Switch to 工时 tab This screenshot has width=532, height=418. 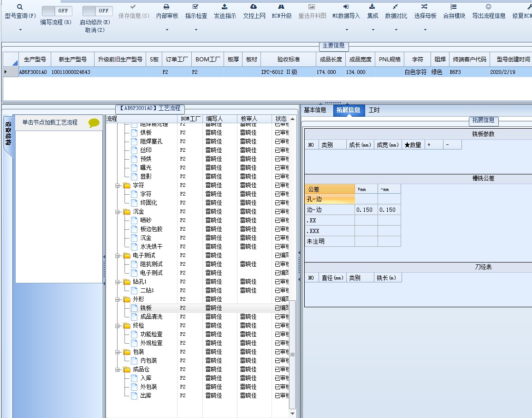click(x=374, y=110)
